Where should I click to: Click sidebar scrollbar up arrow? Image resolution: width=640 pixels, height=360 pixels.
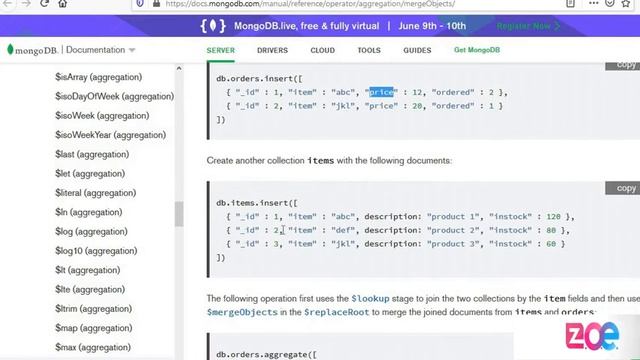[179, 69]
